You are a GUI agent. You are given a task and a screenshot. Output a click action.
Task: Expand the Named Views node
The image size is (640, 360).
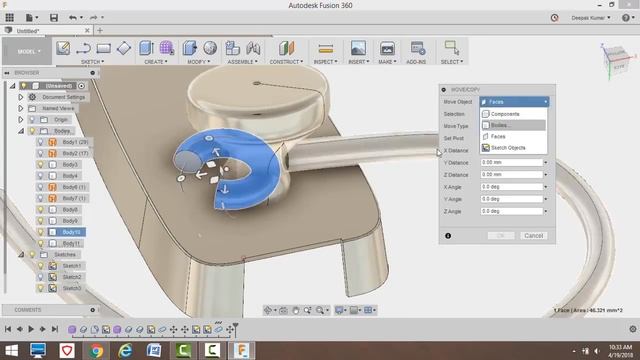[20, 108]
